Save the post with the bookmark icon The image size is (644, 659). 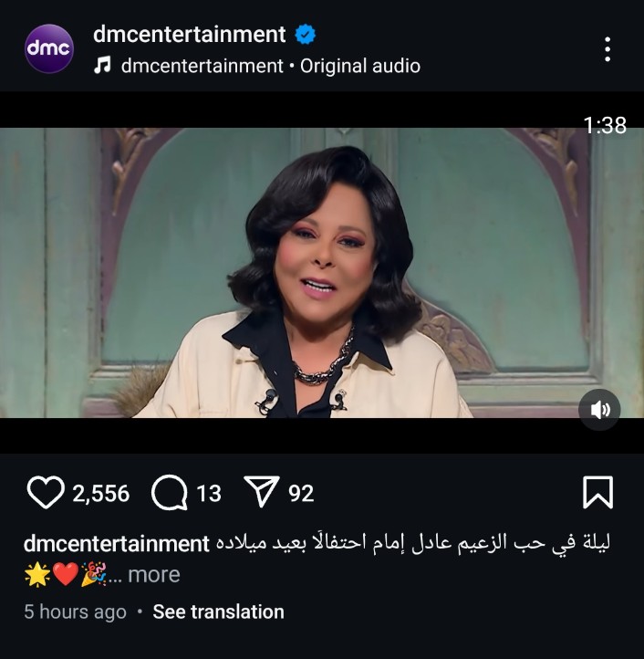coord(597,493)
